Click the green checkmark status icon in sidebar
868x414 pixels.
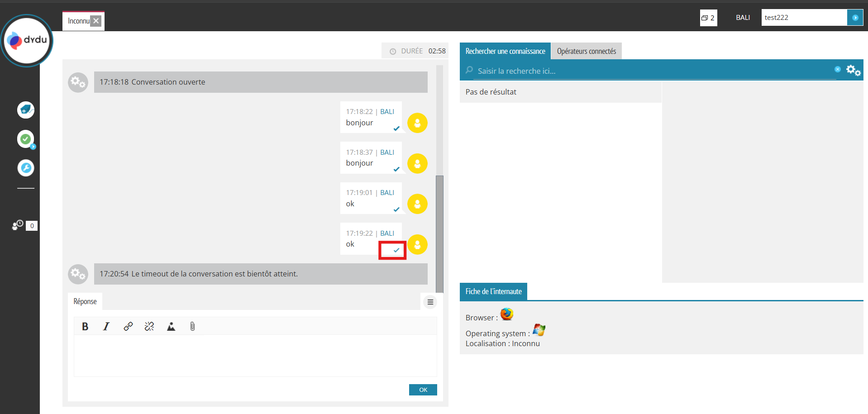click(x=26, y=139)
